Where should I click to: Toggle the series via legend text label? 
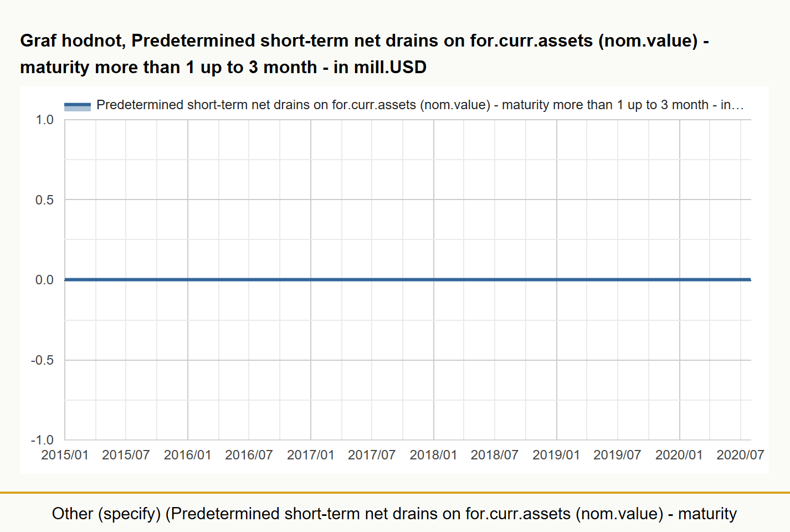(x=420, y=105)
